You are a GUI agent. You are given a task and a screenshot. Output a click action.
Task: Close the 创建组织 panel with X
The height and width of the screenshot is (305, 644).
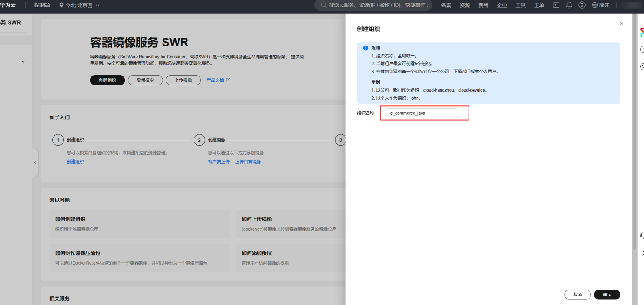tap(622, 24)
